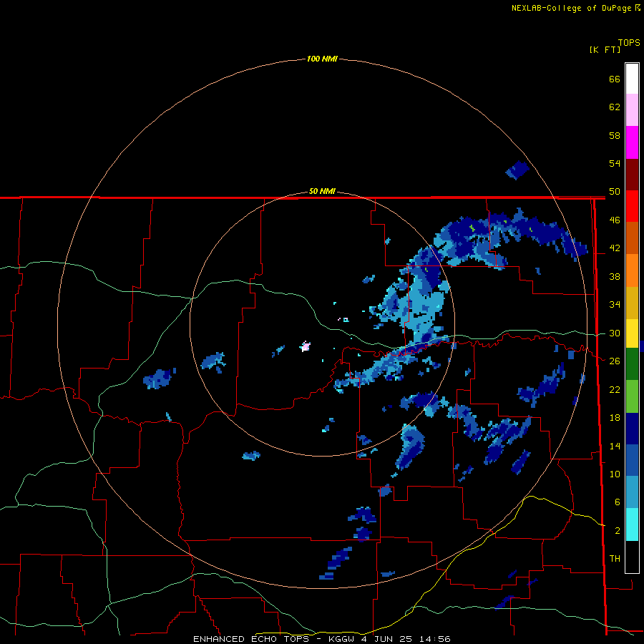Click the light blue legend swatch near 6
This screenshot has height=644, width=644.
pos(632,492)
